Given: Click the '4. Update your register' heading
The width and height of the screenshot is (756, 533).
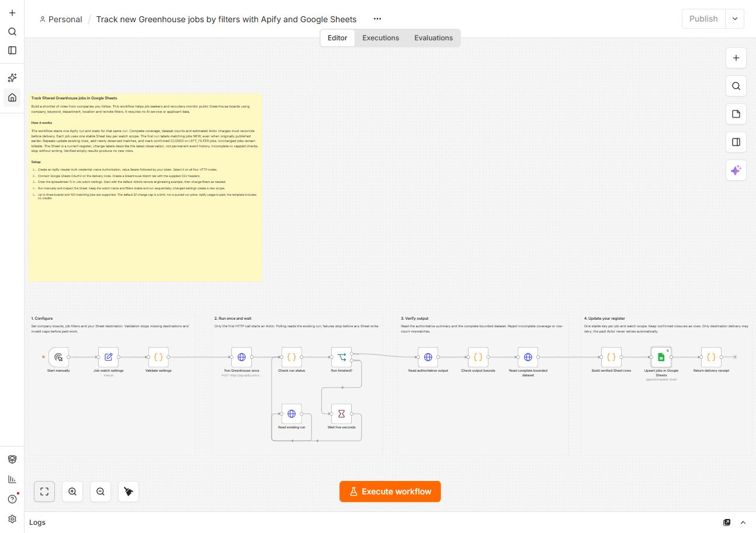Looking at the screenshot, I should tap(604, 319).
